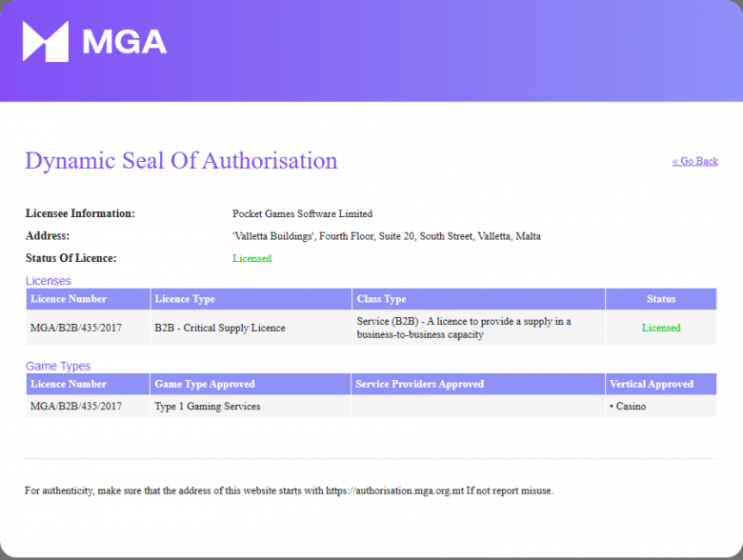Click the Go Back link

[694, 161]
